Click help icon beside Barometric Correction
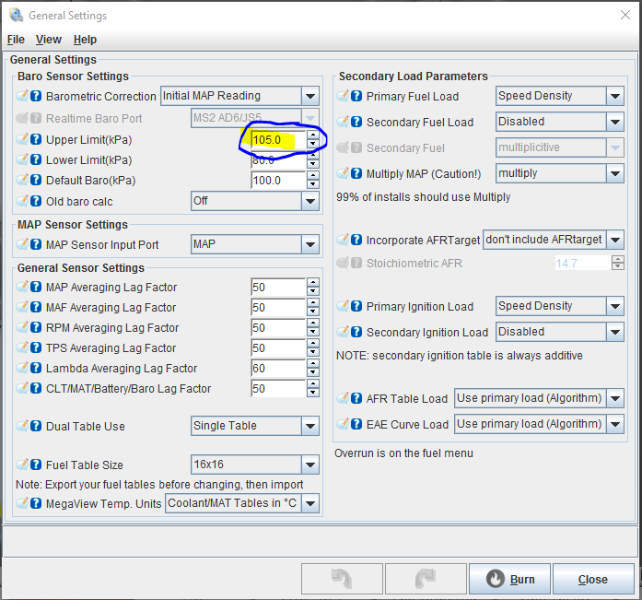642x600 pixels. click(x=36, y=96)
